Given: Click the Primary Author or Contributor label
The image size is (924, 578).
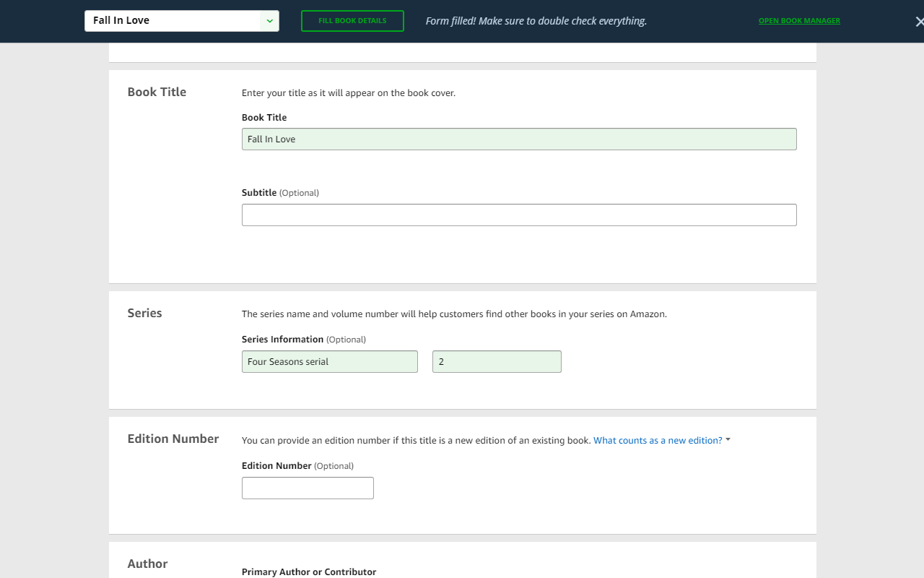Looking at the screenshot, I should click(x=309, y=571).
